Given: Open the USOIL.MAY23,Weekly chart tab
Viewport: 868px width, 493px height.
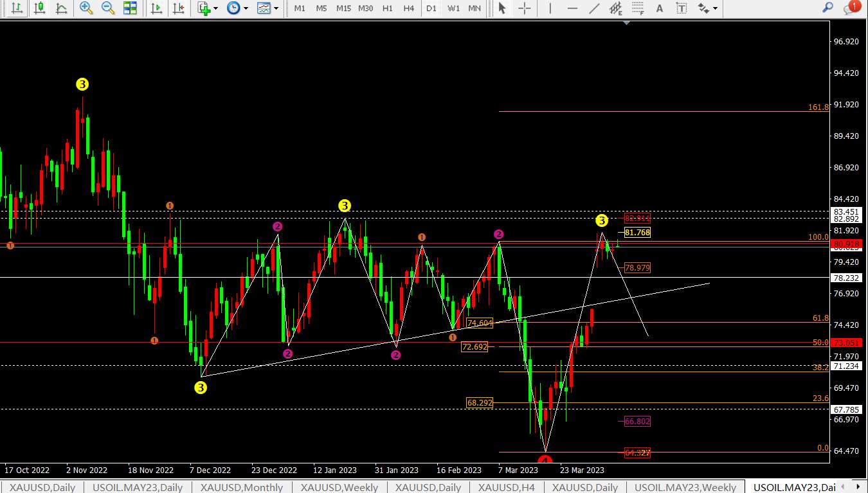Looking at the screenshot, I should point(685,487).
